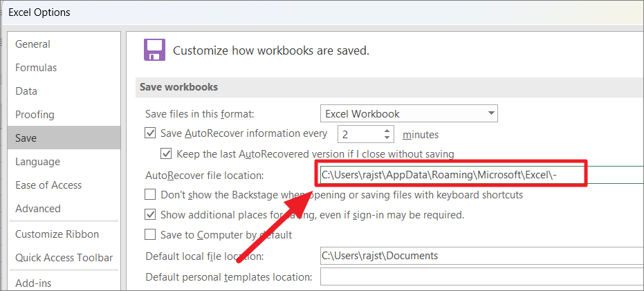Click the 'minutes' label

point(421,135)
